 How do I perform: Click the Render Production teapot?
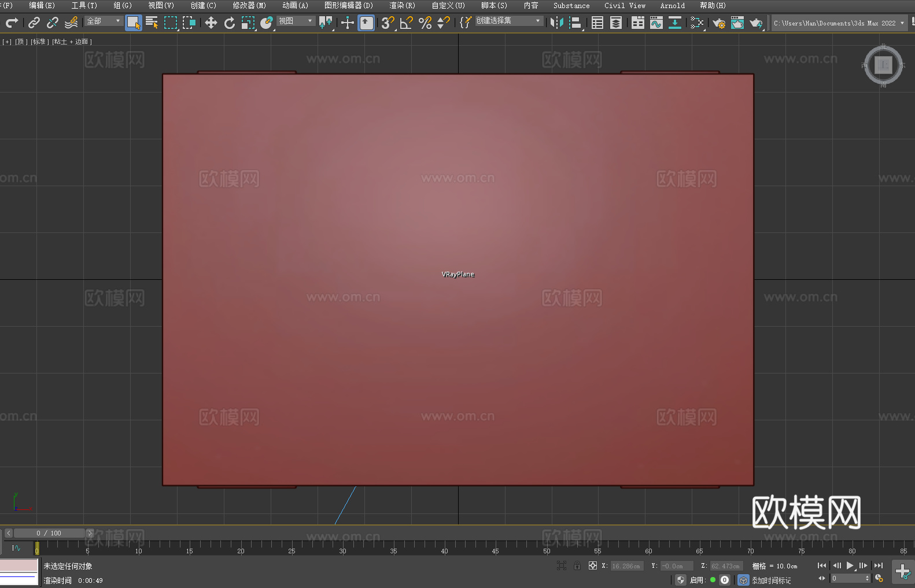coord(756,23)
